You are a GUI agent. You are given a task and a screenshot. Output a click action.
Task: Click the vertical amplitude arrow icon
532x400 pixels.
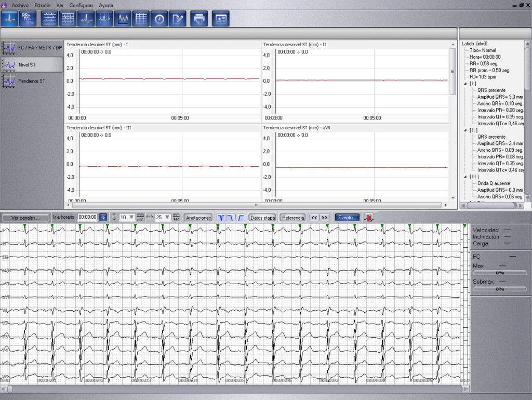click(x=114, y=217)
